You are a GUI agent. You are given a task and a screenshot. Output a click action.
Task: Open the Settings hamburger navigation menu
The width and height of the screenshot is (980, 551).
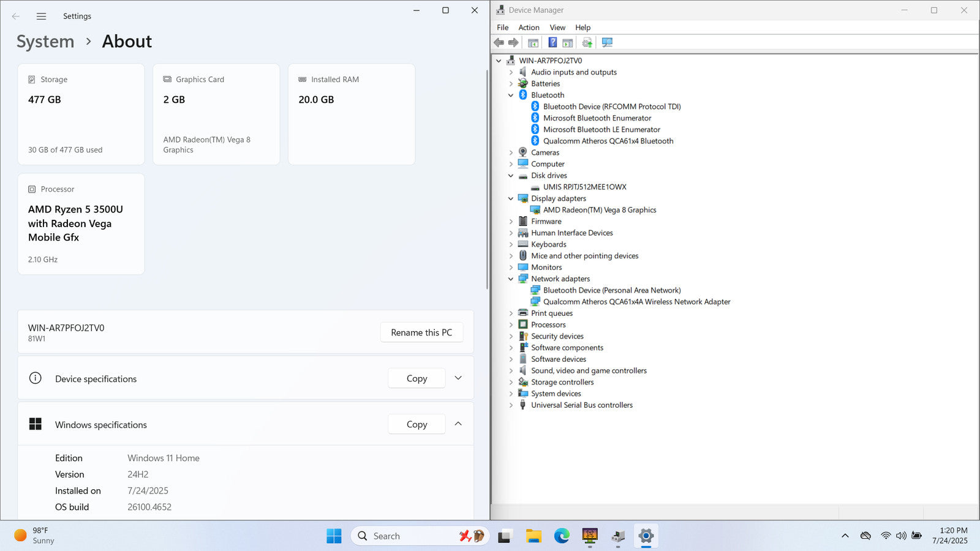(x=41, y=17)
